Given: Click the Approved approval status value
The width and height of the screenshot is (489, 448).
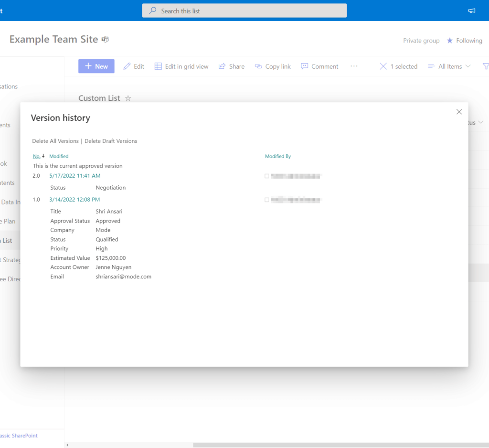Looking at the screenshot, I should (x=108, y=221).
